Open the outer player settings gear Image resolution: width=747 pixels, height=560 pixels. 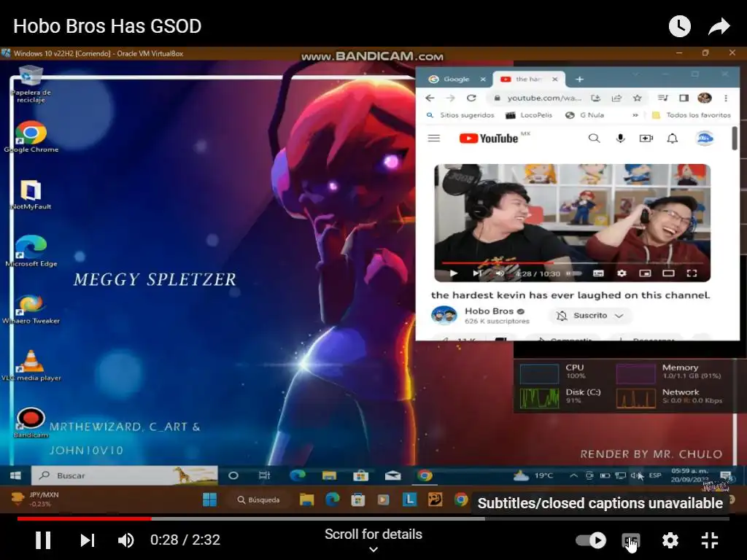(670, 540)
